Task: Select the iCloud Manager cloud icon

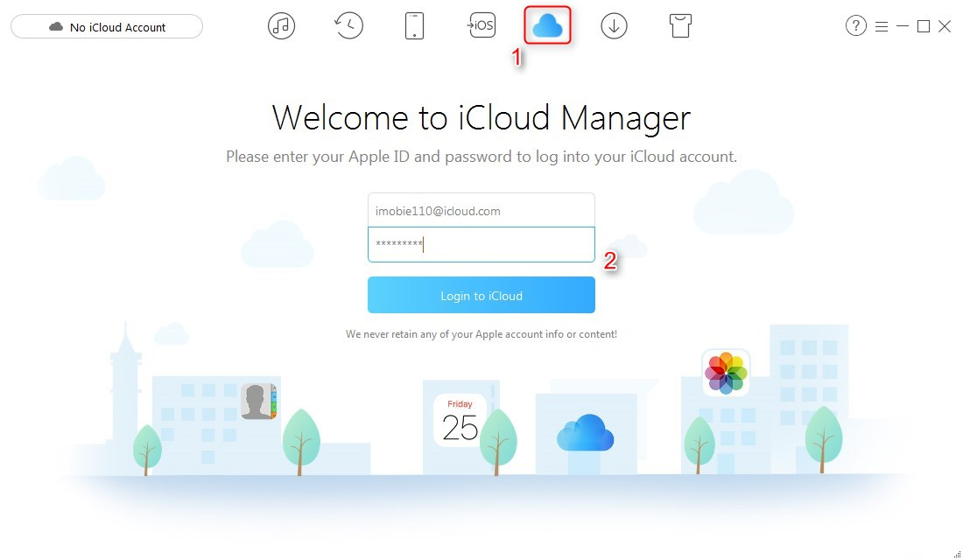Action: pyautogui.click(x=547, y=25)
